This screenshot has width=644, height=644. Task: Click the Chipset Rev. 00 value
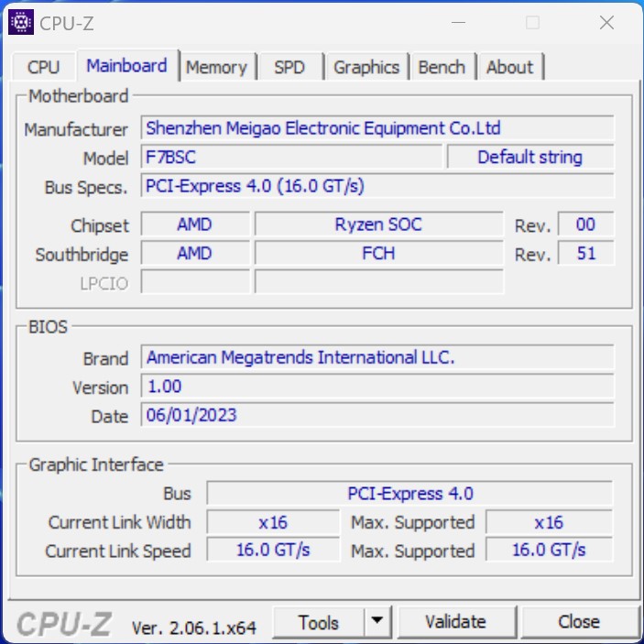click(x=585, y=224)
